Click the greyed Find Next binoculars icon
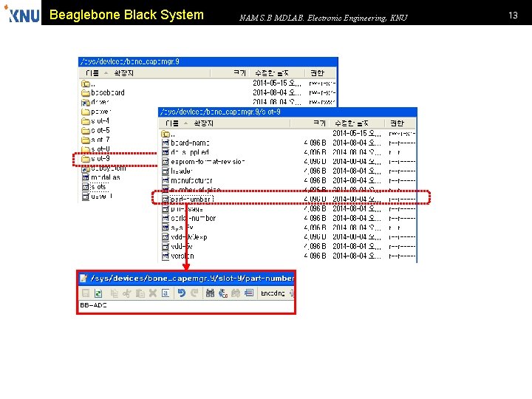532x399 pixels. tap(236, 293)
